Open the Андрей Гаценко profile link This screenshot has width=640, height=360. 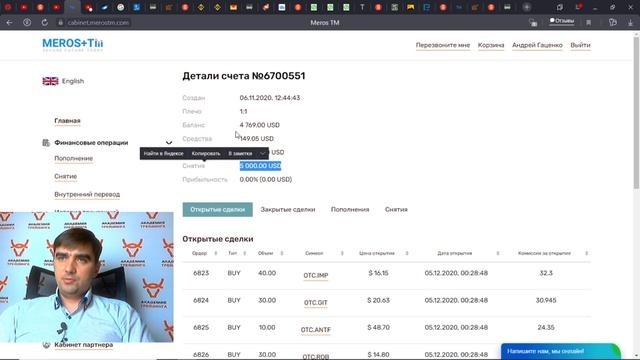(537, 45)
